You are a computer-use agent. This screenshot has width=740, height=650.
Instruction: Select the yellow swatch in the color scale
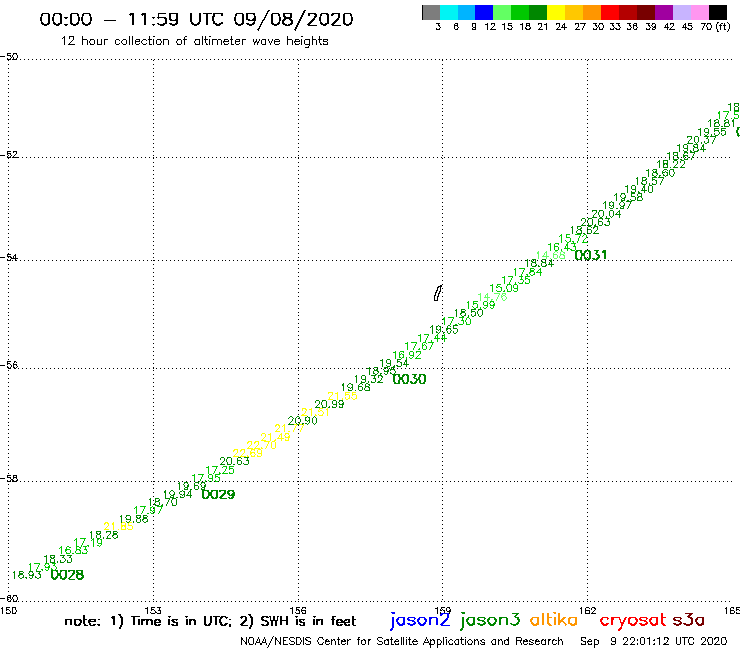(556, 12)
